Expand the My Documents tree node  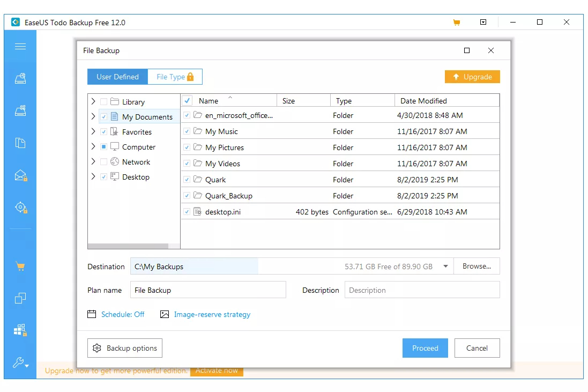[93, 117]
